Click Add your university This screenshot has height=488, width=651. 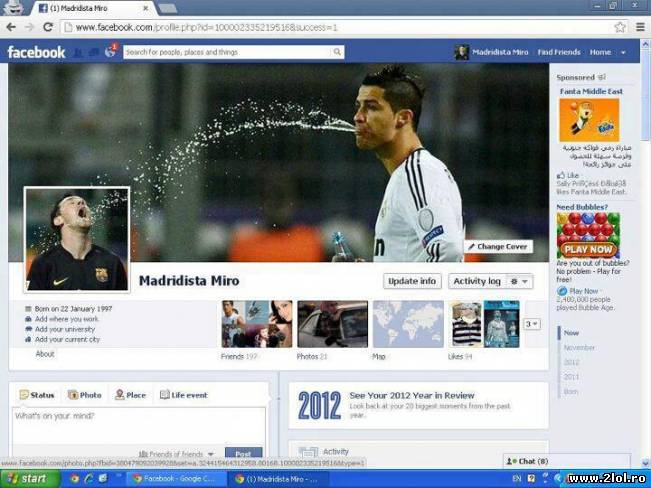click(x=65, y=329)
